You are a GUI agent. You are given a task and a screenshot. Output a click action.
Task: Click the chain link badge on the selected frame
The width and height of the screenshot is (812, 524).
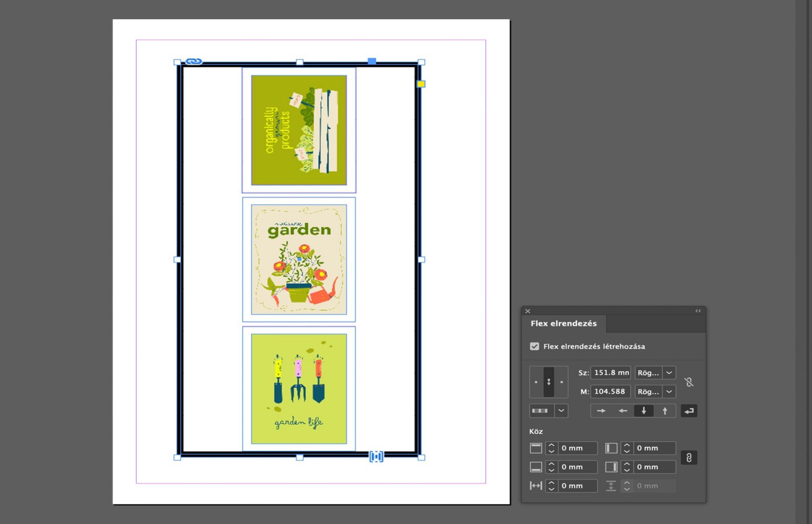(x=193, y=61)
